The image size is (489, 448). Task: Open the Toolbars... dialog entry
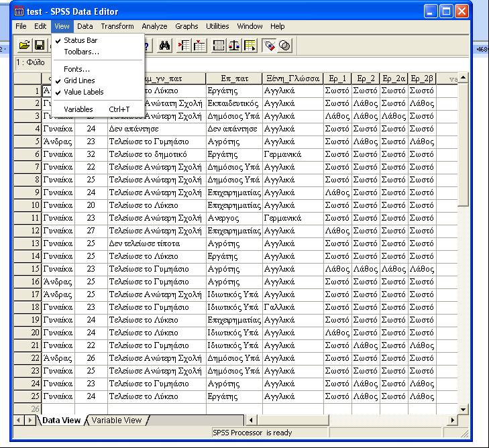(x=98, y=52)
